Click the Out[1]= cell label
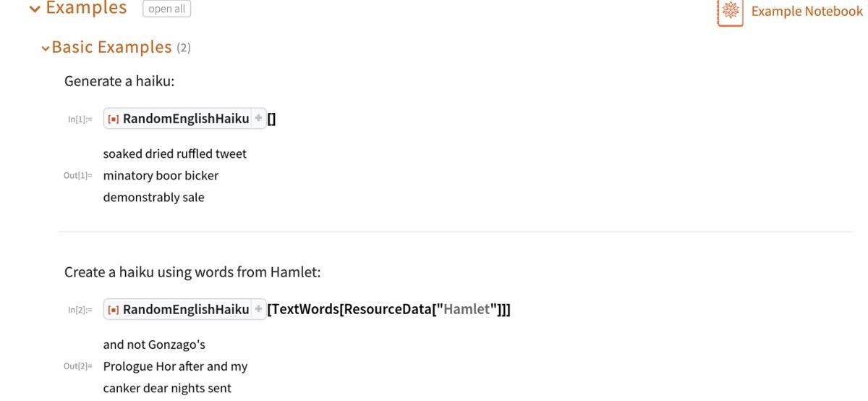Image resolution: width=868 pixels, height=401 pixels. 77,176
